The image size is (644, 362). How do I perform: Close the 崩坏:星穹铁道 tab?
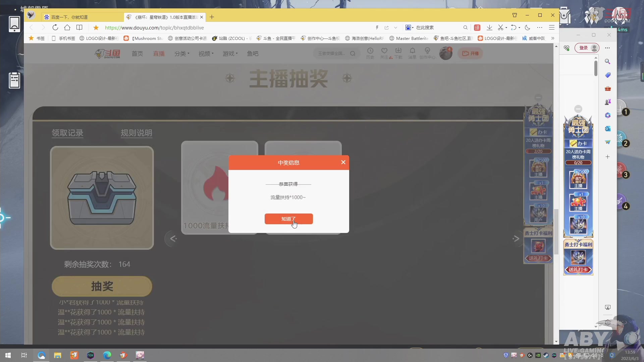pos(202,17)
